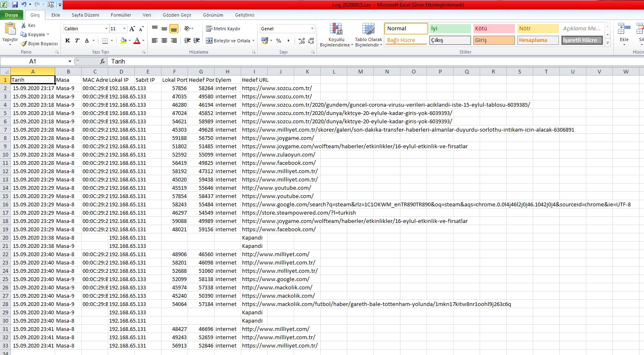Click the Ekle insert cells icon

624,29
